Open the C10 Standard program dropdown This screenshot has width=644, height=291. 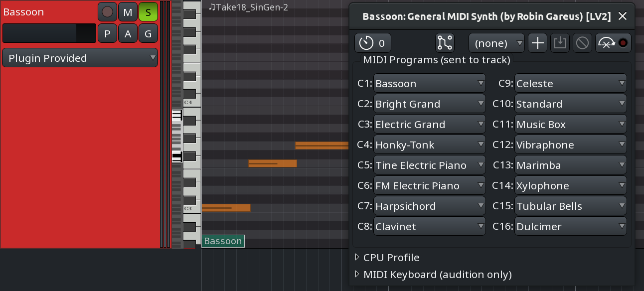571,104
